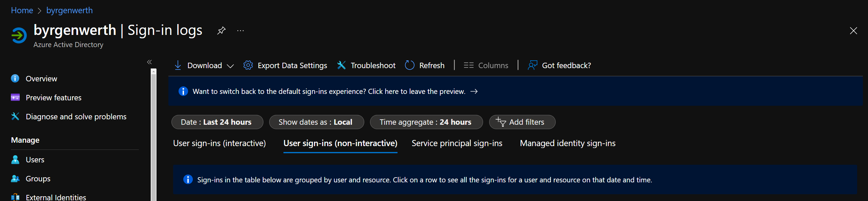Close the Sign-in logs blade
Viewport: 868px width, 201px height.
853,31
